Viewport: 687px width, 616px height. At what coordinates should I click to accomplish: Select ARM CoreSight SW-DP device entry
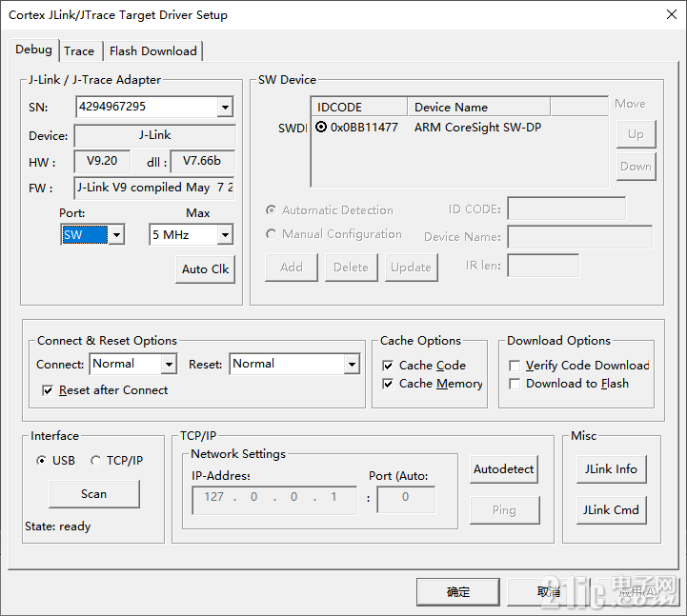[477, 128]
